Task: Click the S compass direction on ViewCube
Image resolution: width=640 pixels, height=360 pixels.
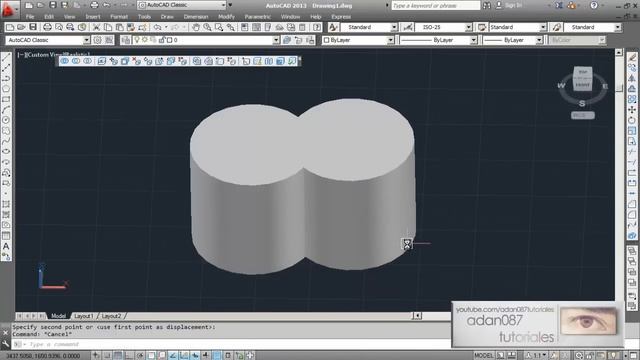Action: point(582,103)
